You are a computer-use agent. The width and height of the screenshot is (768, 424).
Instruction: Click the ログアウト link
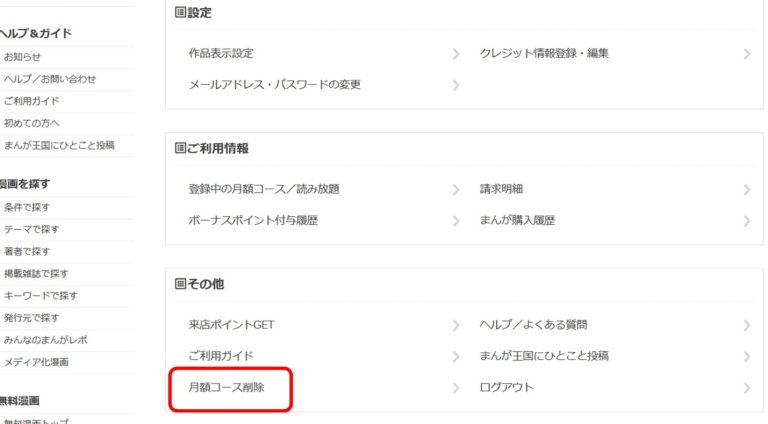(x=506, y=387)
